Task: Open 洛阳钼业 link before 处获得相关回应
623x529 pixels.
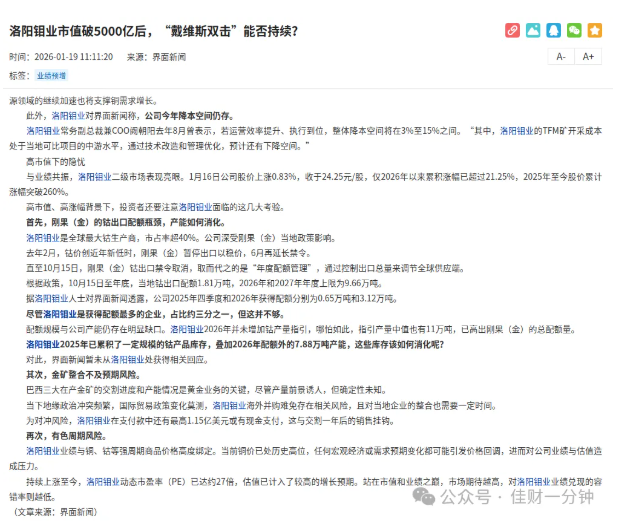Action: (128, 360)
